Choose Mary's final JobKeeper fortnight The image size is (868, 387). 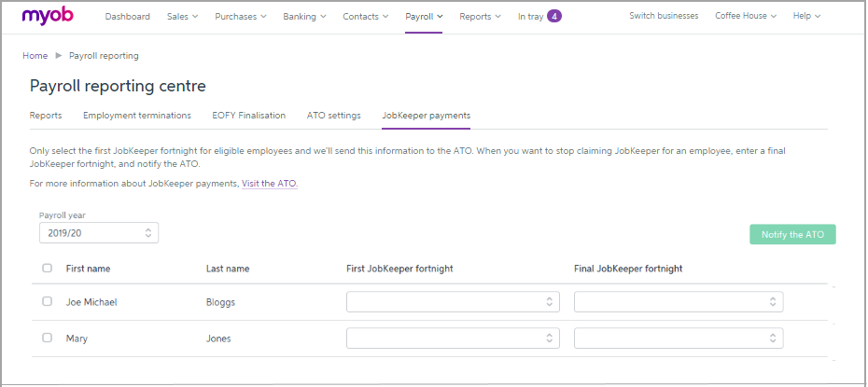(x=678, y=339)
